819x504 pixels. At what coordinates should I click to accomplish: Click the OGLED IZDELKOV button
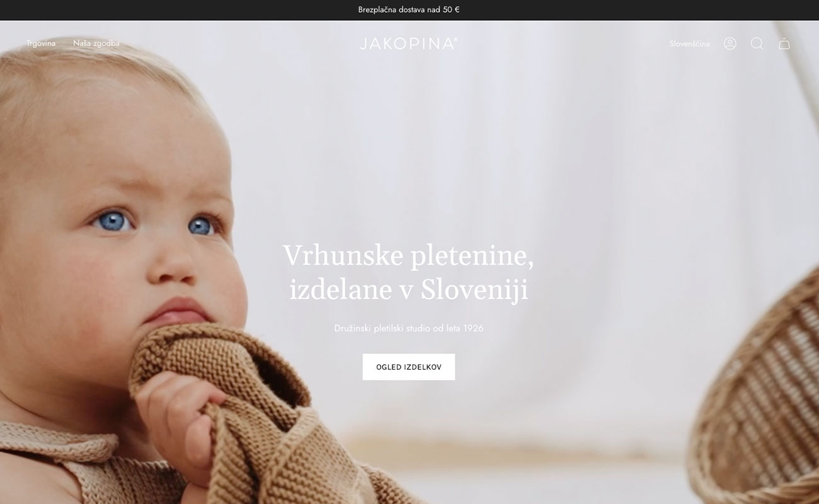409,367
